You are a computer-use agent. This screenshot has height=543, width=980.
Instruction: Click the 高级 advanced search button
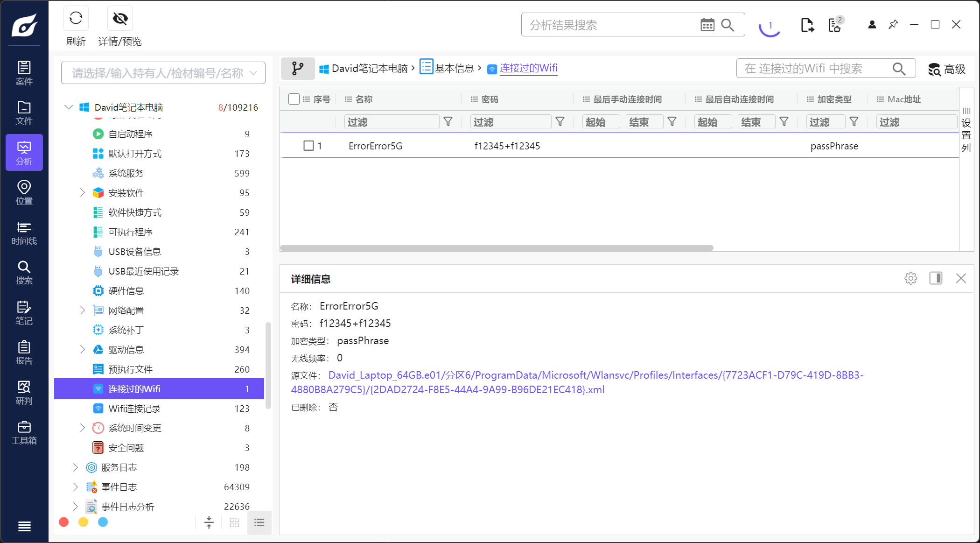point(946,69)
